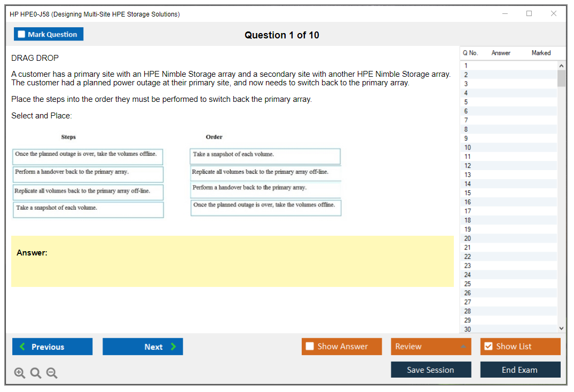Click the zoom out magnifier icon
This screenshot has width=574, height=392.
pyautogui.click(x=52, y=373)
